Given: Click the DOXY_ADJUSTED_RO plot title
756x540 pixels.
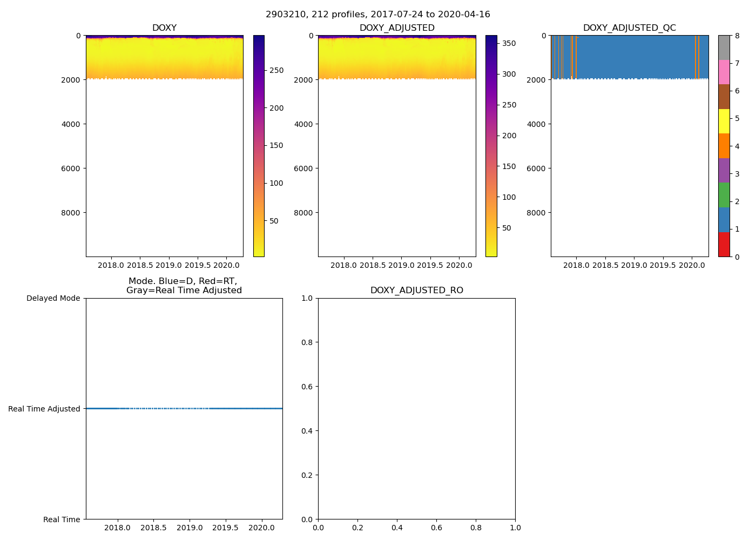Looking at the screenshot, I should pyautogui.click(x=416, y=291).
